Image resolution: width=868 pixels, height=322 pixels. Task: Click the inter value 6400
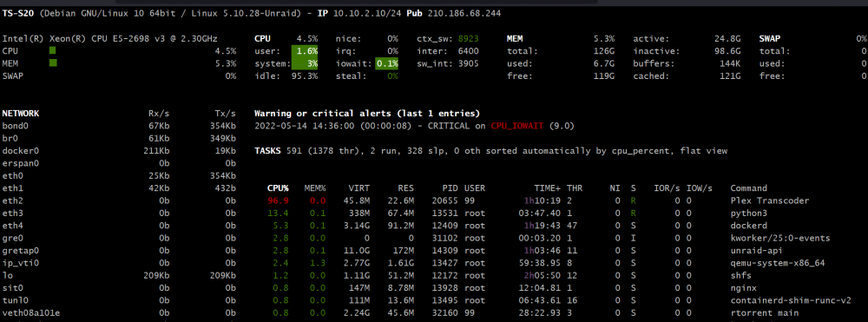[468, 51]
